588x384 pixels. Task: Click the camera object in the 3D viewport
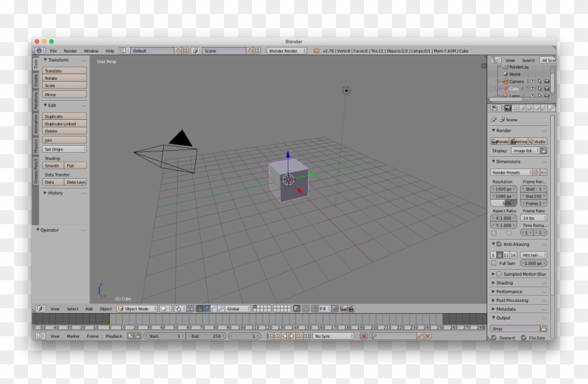(x=166, y=153)
